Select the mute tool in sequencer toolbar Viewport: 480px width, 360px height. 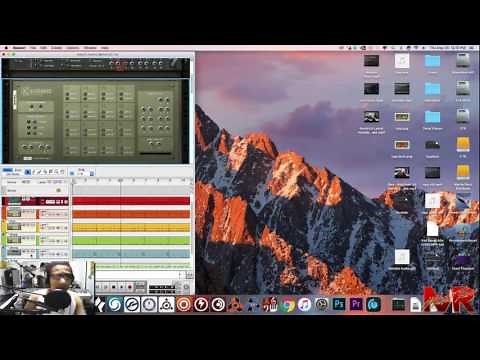point(51,172)
